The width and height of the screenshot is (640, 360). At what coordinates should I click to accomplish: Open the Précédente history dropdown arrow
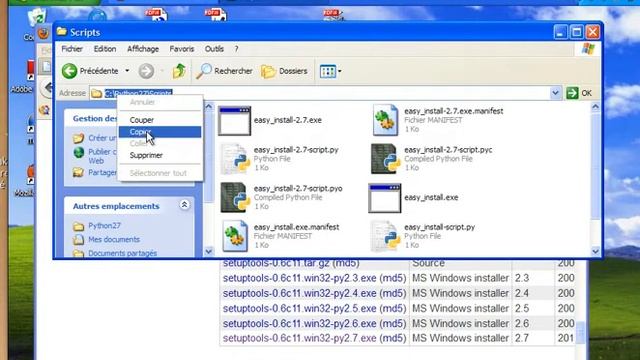pos(127,71)
